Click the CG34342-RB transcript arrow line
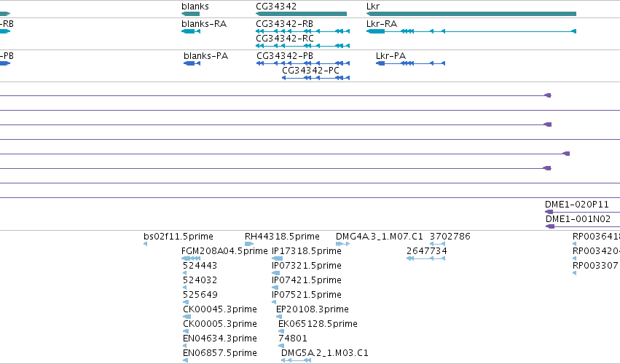620x364 pixels. [x=303, y=31]
